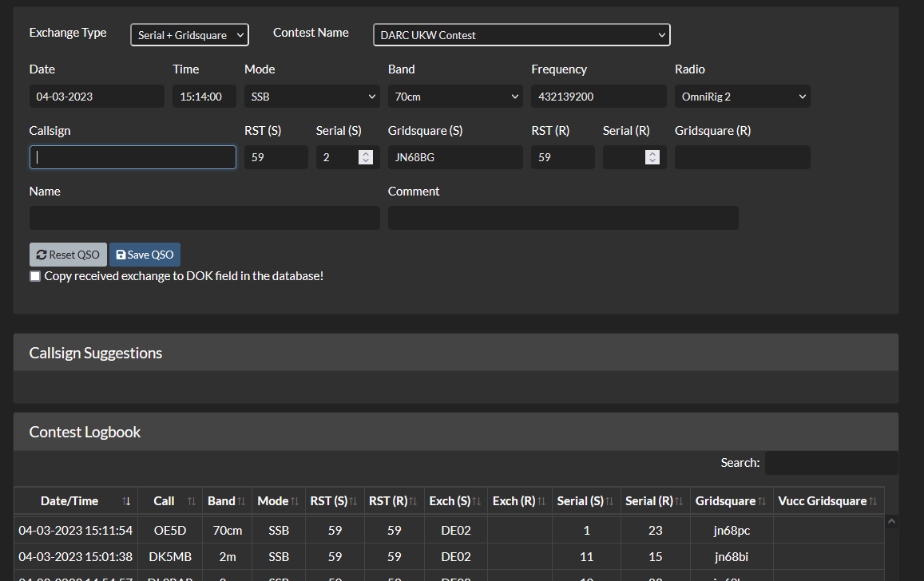Click the logbook Search input field
This screenshot has height=581, width=924.
click(x=831, y=462)
